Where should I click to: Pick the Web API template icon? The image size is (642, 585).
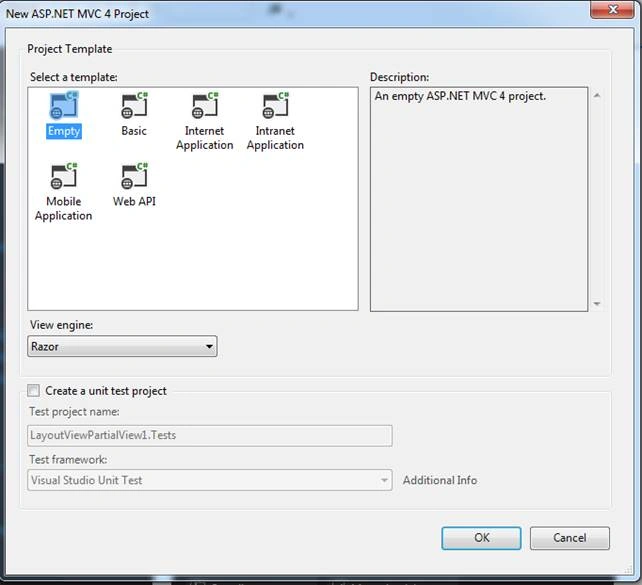coord(134,176)
